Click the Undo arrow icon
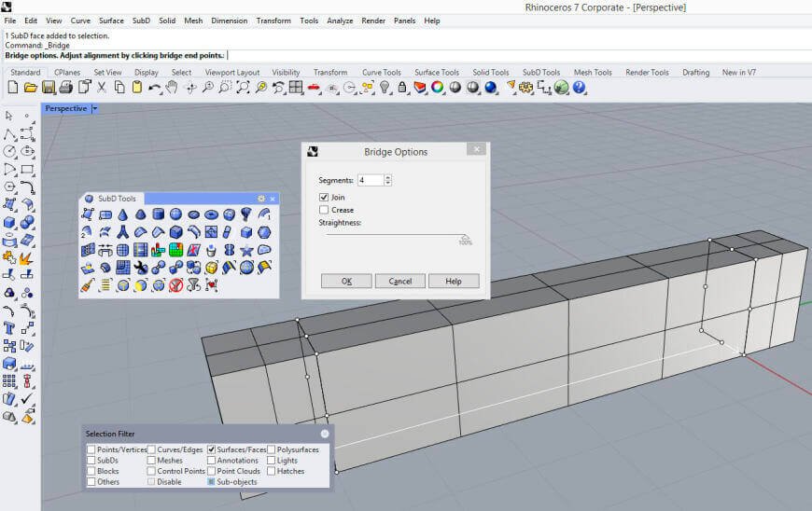 point(154,88)
